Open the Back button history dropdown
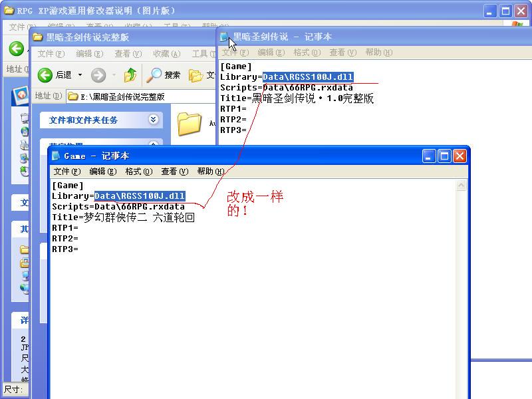The height and width of the screenshot is (399, 532). tap(80, 75)
